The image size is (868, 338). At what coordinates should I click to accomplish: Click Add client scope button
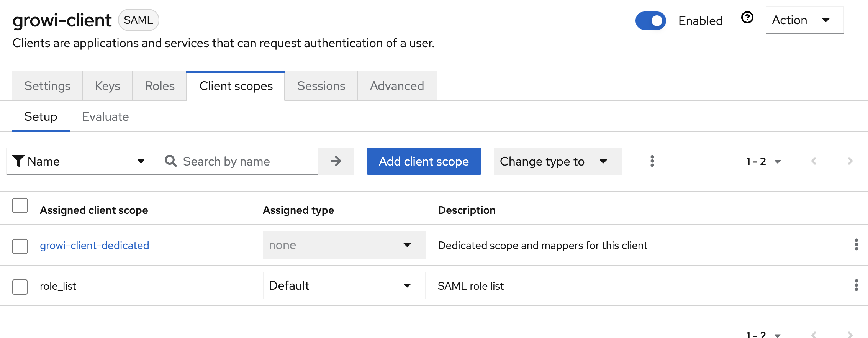click(424, 161)
